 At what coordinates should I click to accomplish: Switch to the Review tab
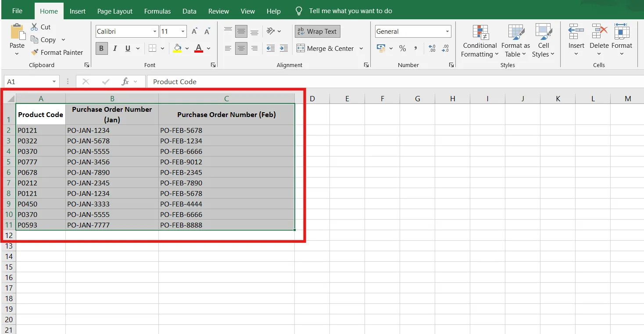point(218,11)
